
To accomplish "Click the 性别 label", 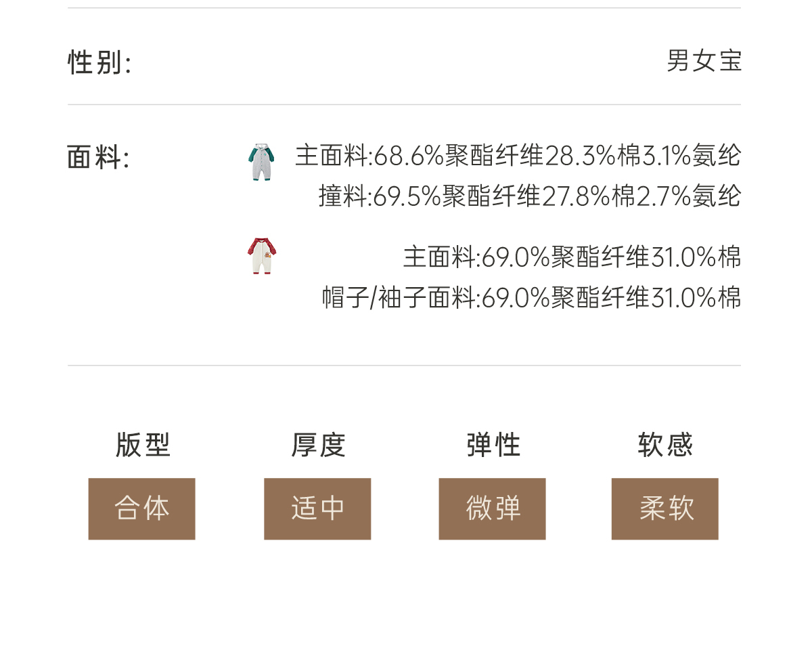I will click(x=99, y=62).
